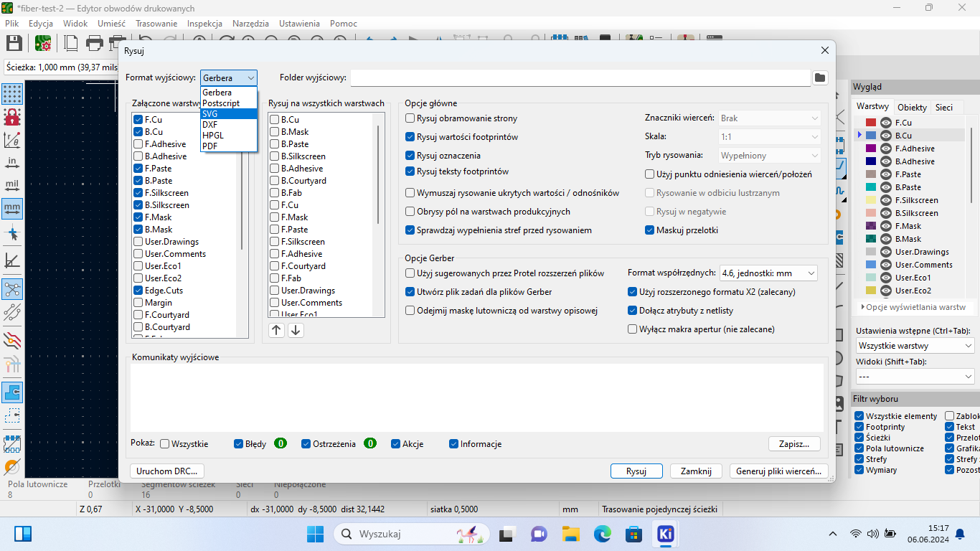Viewport: 980px width, 551px height.
Task: Open Ustawienia wstępne Wszystkie warstwy dropdown
Action: pos(915,346)
